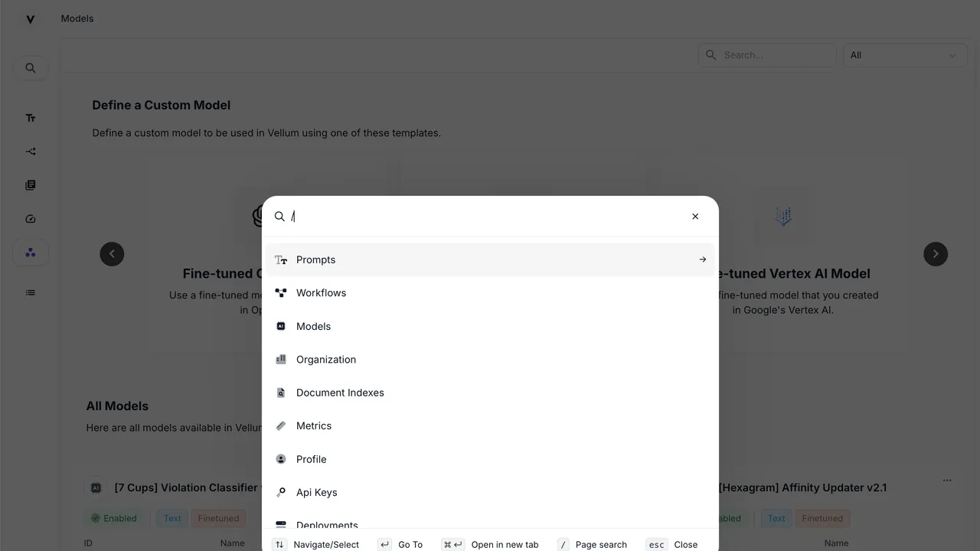Click the Metrics row icon in the palette
The image size is (980, 551).
(x=281, y=426)
